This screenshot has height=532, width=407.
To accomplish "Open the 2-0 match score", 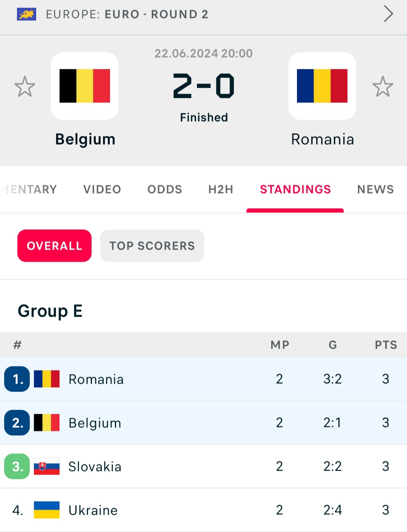I will [x=203, y=86].
